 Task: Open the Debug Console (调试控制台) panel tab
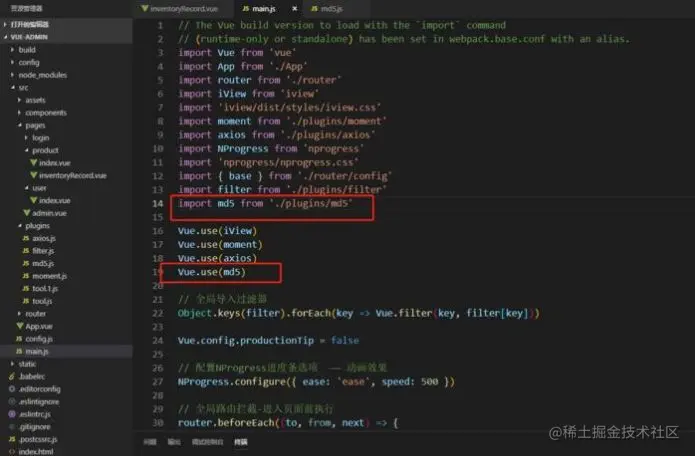point(207,442)
